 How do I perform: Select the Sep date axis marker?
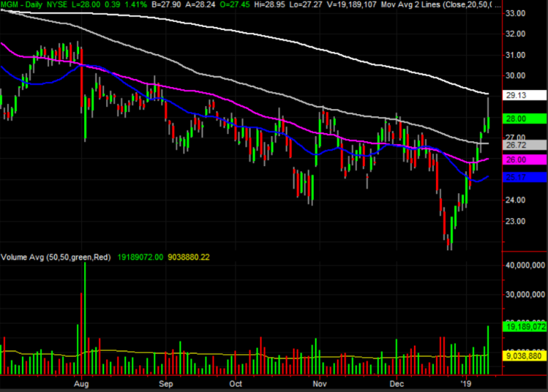click(x=165, y=384)
